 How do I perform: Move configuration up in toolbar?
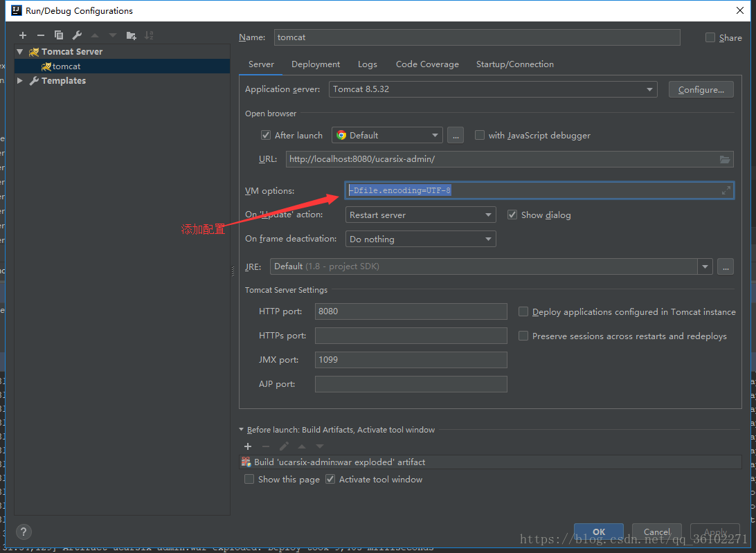[x=95, y=35]
